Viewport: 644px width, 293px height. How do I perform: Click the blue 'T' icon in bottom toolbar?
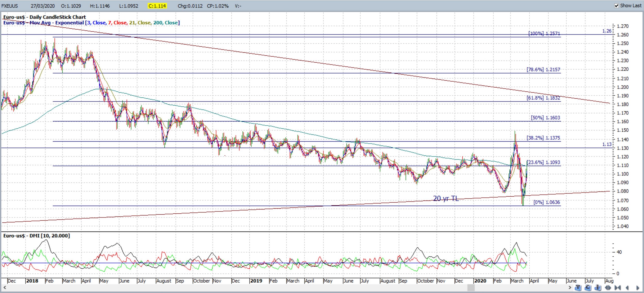point(578,288)
